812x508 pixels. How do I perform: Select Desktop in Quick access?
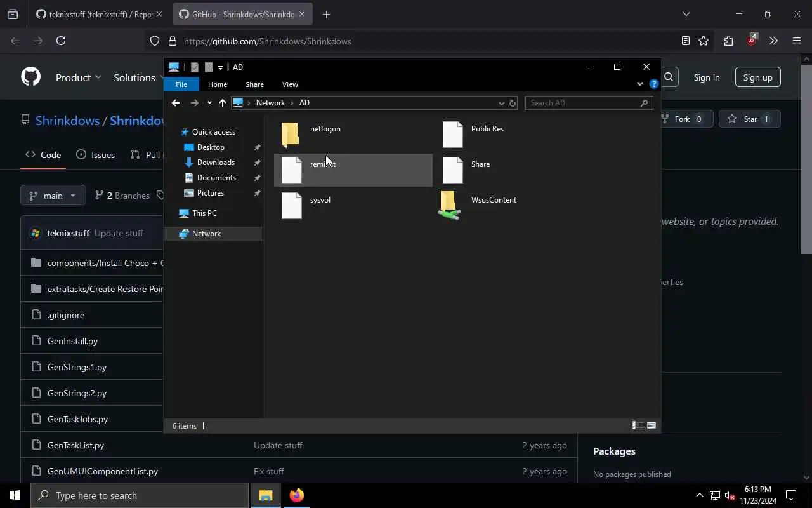point(211,147)
